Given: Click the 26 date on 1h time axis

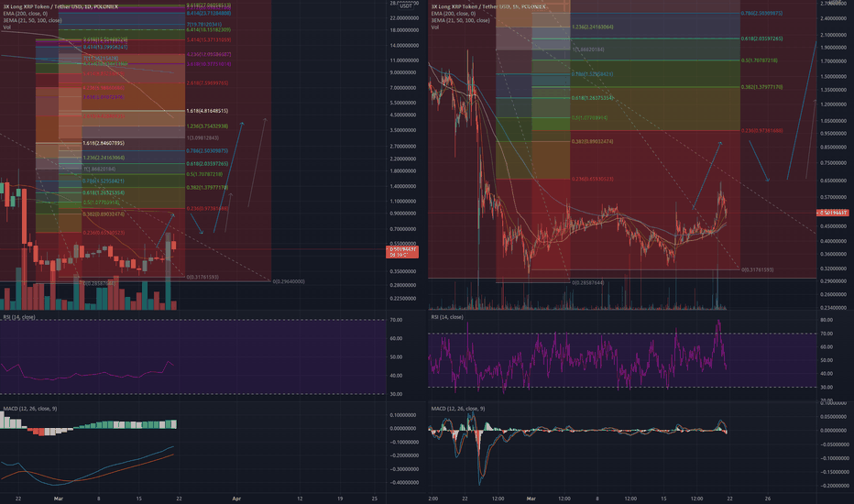Looking at the screenshot, I should (x=767, y=499).
